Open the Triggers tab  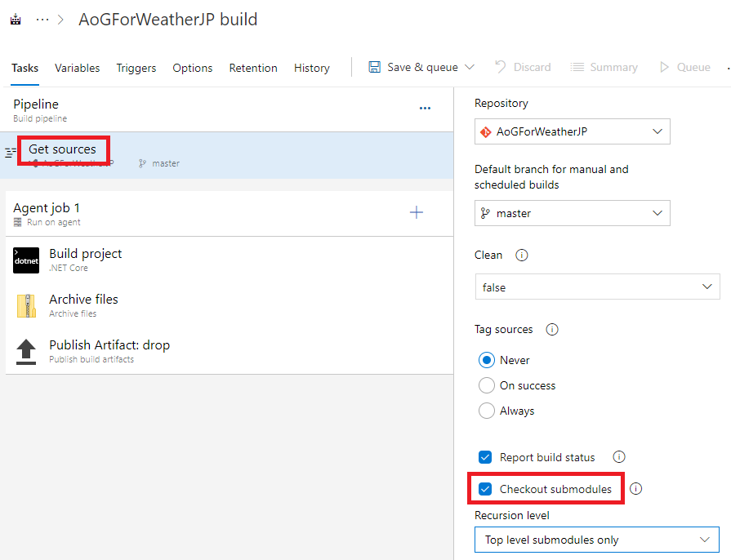136,68
